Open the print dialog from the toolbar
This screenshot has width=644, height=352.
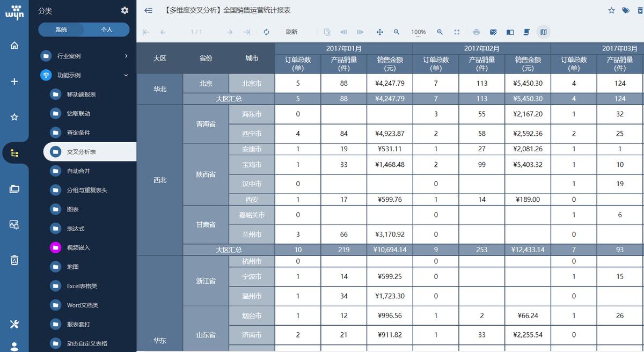click(476, 32)
